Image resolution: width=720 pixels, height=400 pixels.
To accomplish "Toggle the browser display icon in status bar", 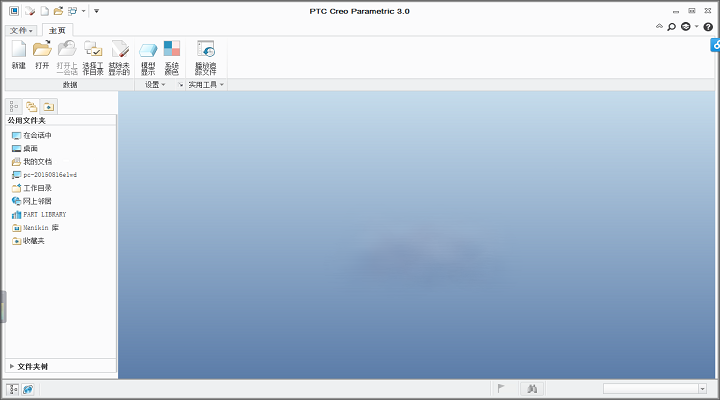I will [x=28, y=389].
